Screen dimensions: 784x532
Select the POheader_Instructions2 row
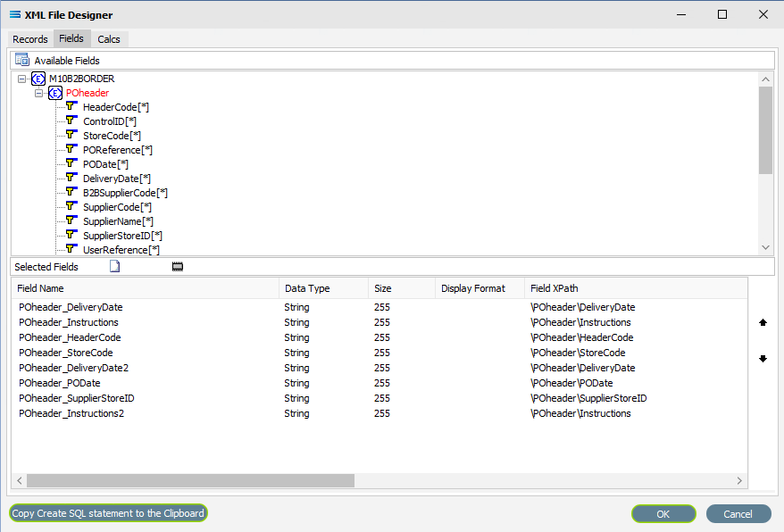pyautogui.click(x=379, y=413)
